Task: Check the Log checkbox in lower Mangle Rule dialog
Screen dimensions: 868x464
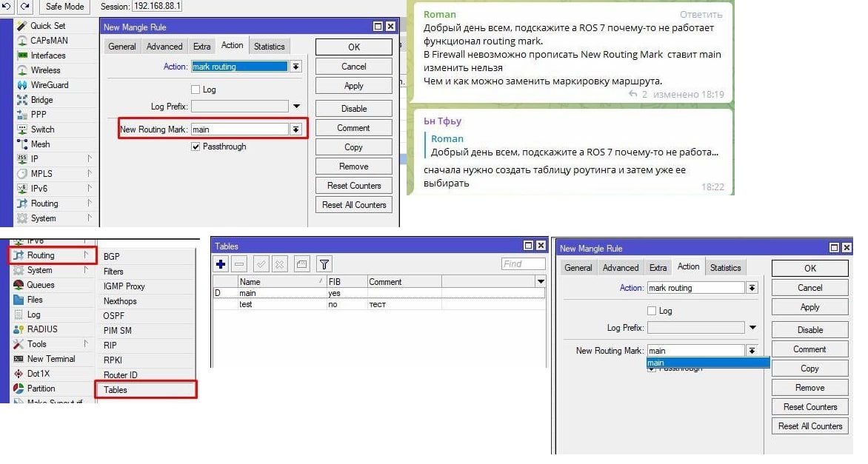Action: (652, 311)
